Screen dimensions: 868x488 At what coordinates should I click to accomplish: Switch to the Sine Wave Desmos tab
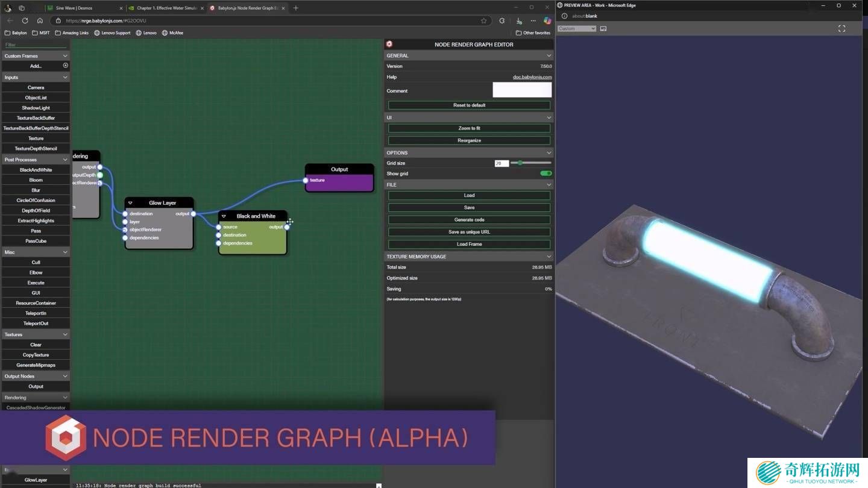point(83,8)
